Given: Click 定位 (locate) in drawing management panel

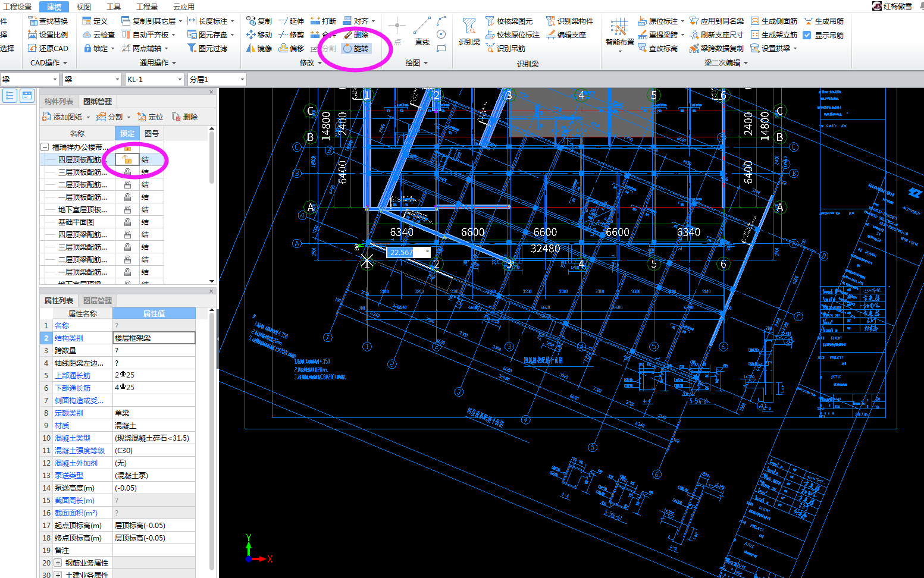Looking at the screenshot, I should 151,117.
